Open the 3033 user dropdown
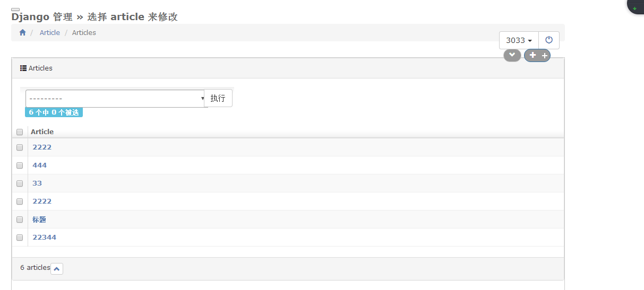Viewport: 644px width, 290px height. (519, 40)
